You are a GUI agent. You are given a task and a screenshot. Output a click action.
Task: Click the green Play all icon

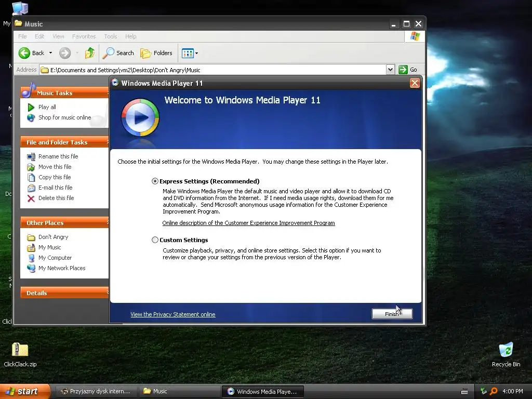pos(31,107)
